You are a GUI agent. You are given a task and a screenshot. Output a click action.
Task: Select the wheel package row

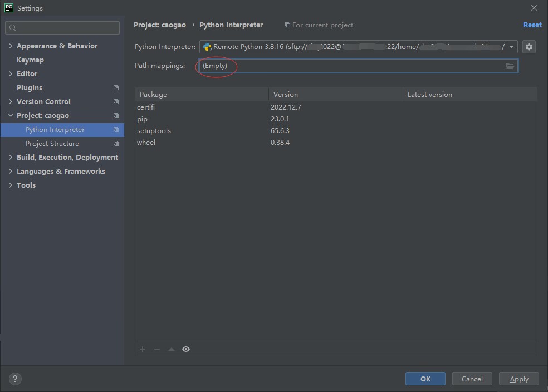coord(336,142)
